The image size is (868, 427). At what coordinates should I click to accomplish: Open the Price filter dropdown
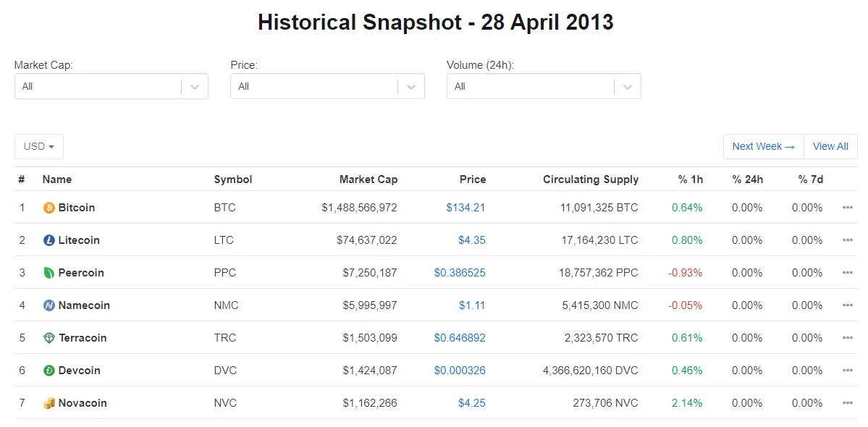pos(327,86)
